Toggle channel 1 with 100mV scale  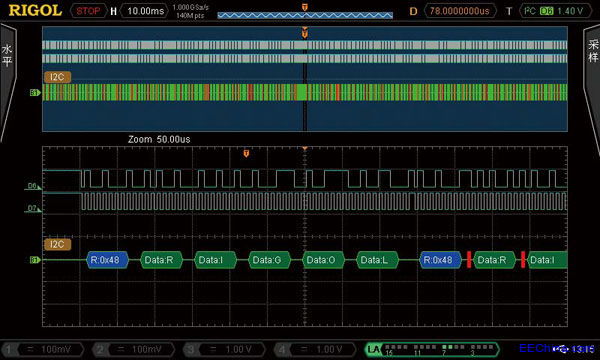click(43, 349)
